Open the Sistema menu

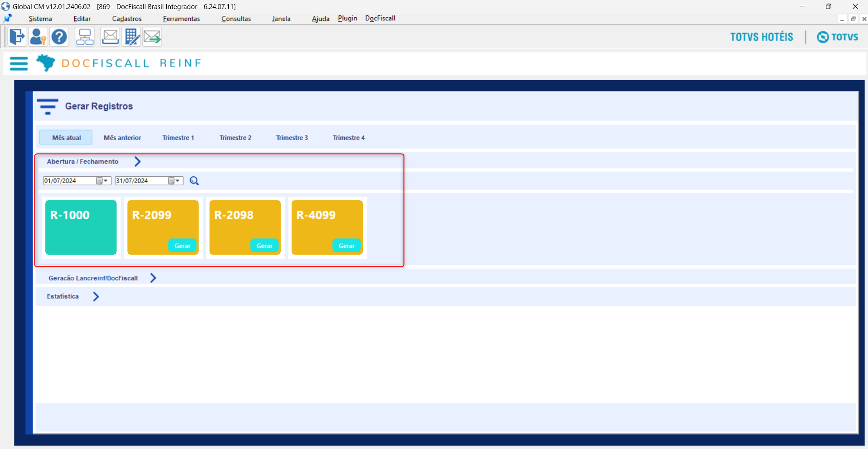[40, 19]
